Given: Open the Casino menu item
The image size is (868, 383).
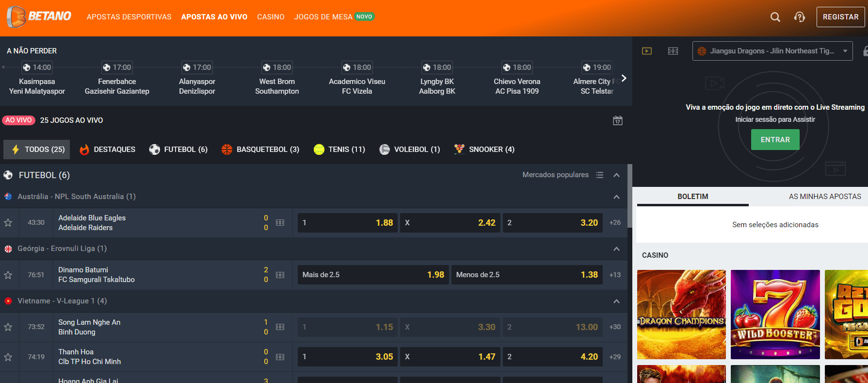Looking at the screenshot, I should tap(271, 17).
